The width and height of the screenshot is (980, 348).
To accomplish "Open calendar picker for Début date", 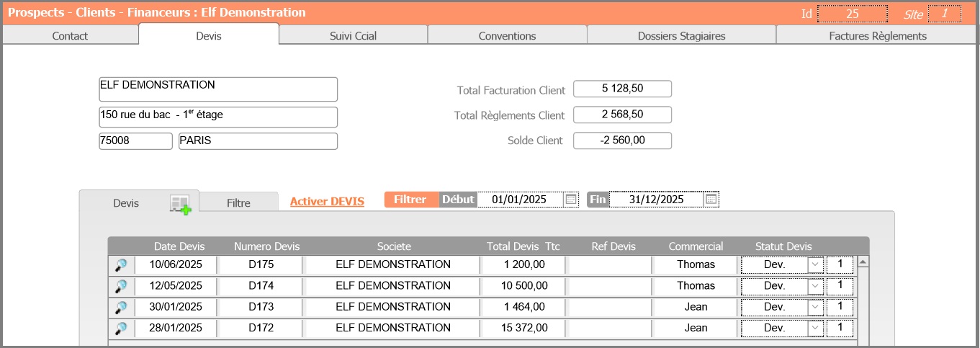I will (x=571, y=200).
